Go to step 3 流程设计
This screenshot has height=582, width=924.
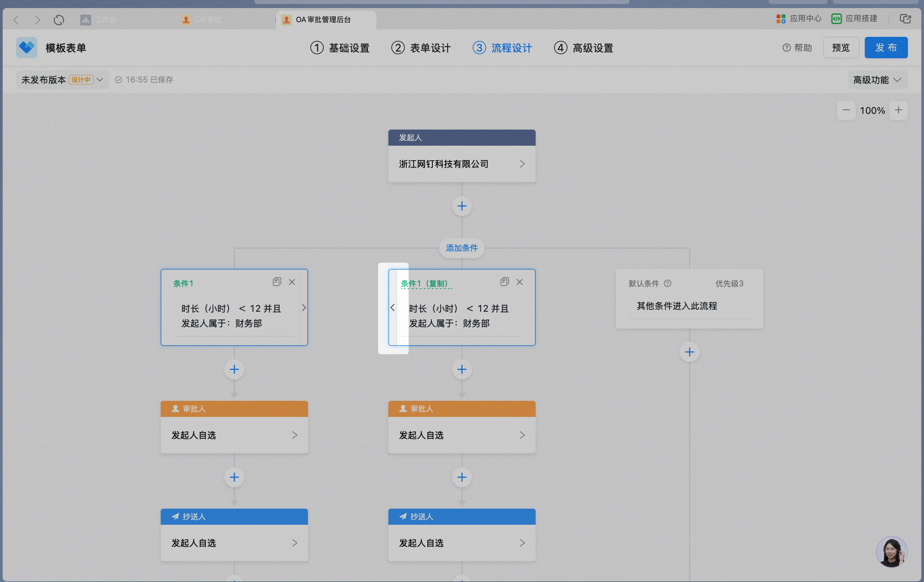pos(502,48)
